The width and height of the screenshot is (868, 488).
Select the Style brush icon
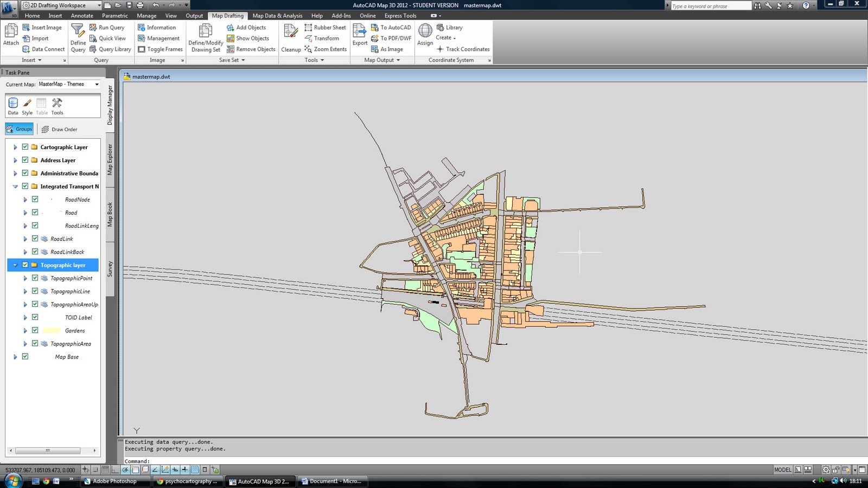tap(27, 103)
